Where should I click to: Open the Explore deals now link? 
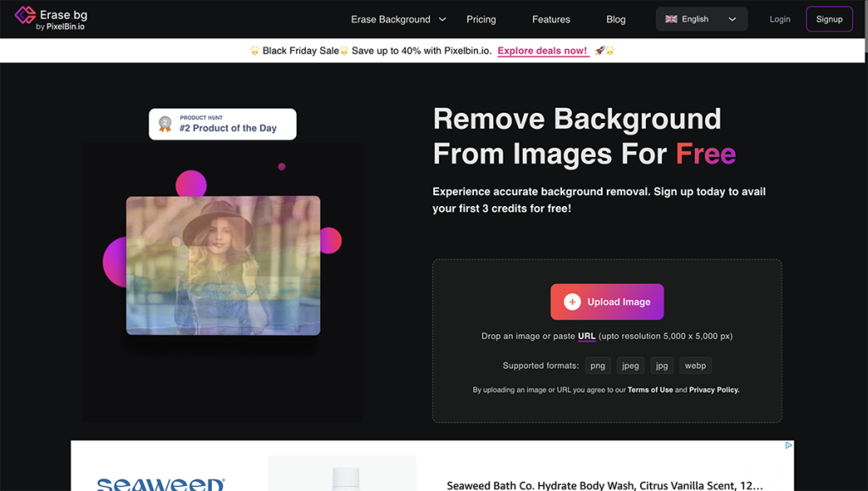point(542,50)
